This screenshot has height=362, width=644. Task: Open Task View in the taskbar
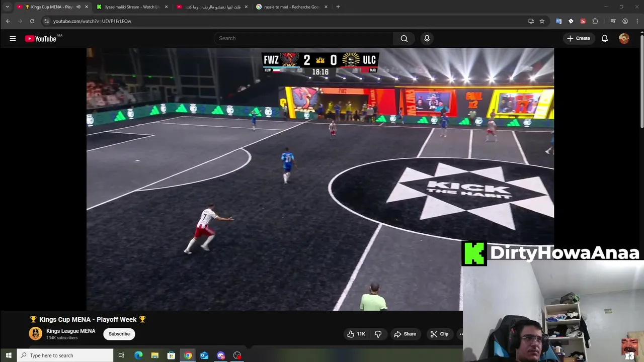tap(121, 355)
